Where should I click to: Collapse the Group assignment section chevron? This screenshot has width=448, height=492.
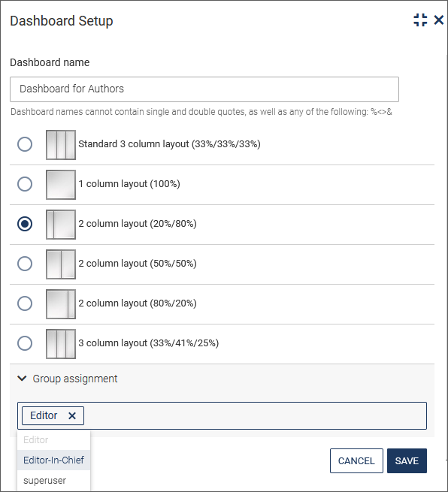22,379
